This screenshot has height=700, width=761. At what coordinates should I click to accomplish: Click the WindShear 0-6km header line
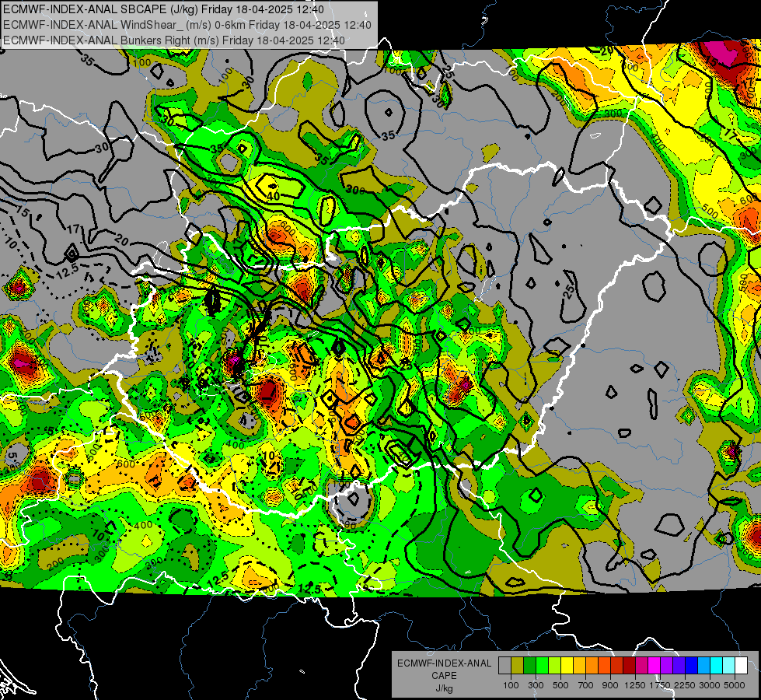[x=187, y=25]
